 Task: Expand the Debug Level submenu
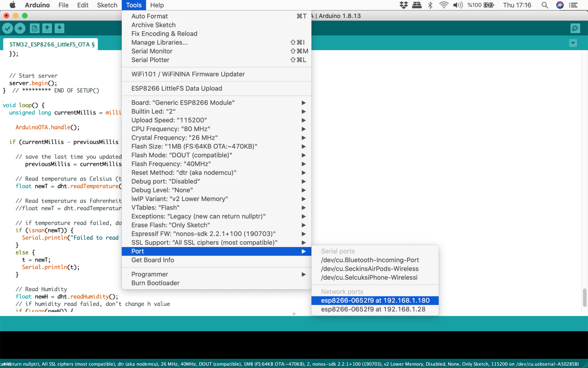pos(216,190)
